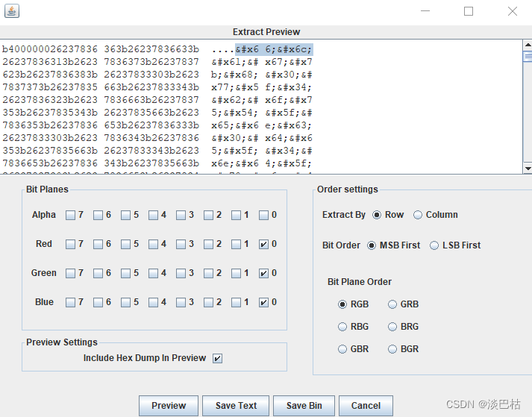Screen dimensions: 532x417
Task: Click the preview scrollbar up arrow
Action: pos(528,45)
